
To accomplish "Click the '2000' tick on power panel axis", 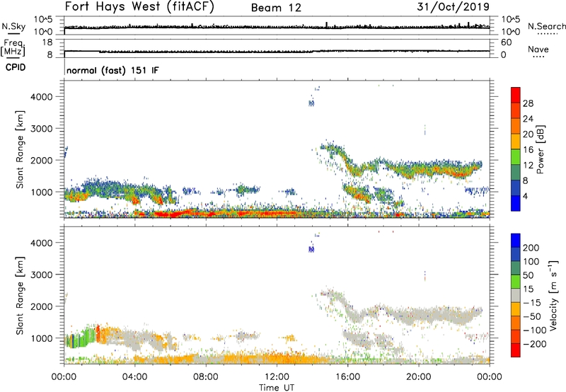I will click(x=41, y=160).
